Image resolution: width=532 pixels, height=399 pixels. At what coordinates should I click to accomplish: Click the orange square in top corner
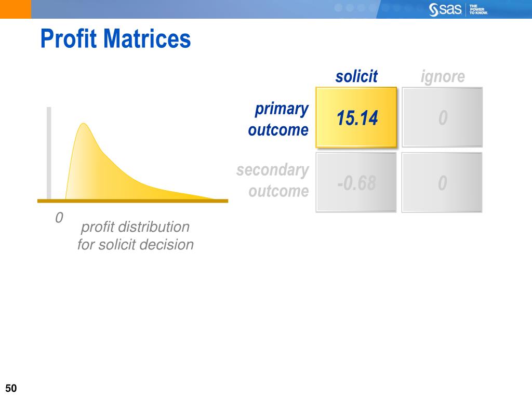tap(15, 9)
